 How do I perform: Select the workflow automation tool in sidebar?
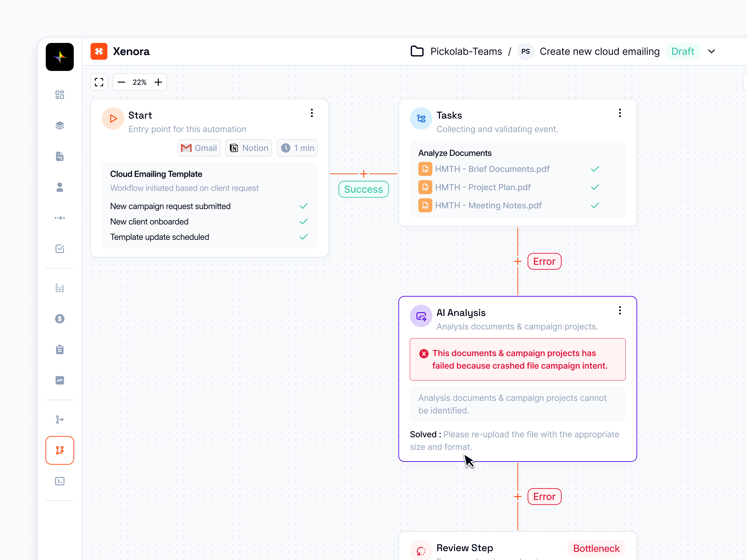pyautogui.click(x=60, y=450)
